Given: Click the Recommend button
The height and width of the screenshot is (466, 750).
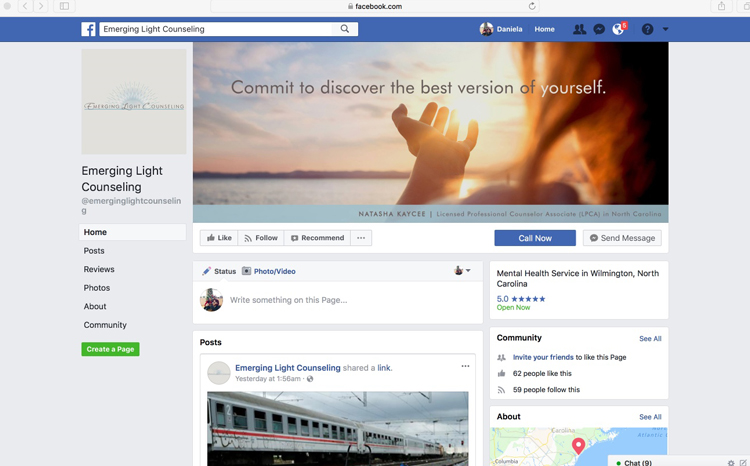Looking at the screenshot, I should pos(318,238).
